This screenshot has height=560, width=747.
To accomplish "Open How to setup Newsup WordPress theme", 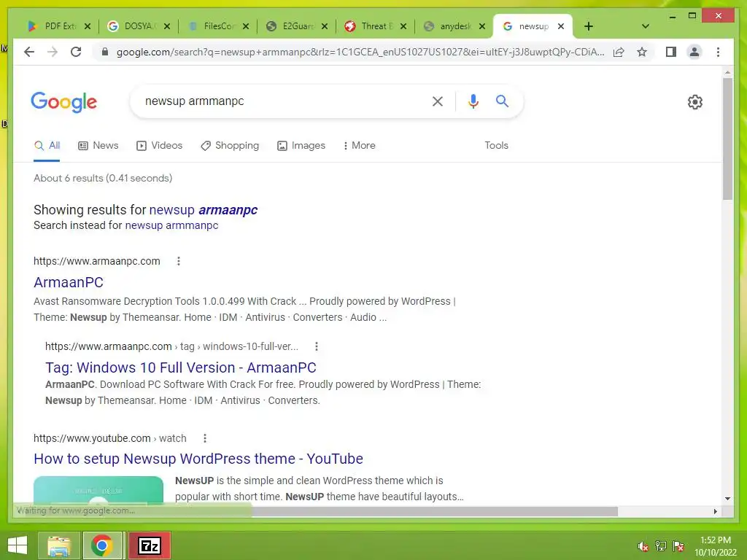I will pos(198,459).
